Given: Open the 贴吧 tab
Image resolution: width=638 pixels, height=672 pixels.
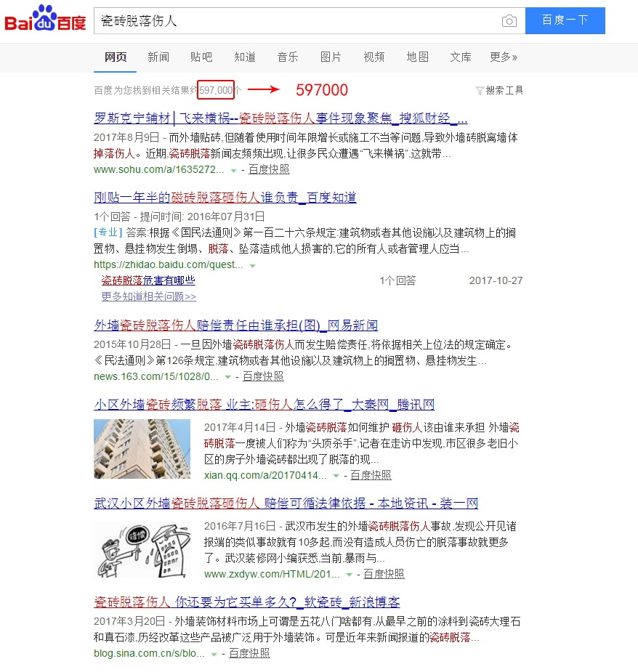Looking at the screenshot, I should point(201,57).
